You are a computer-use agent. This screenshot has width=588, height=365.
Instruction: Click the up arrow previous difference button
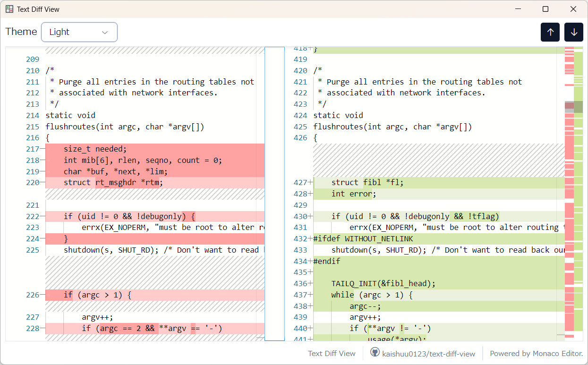click(x=550, y=32)
